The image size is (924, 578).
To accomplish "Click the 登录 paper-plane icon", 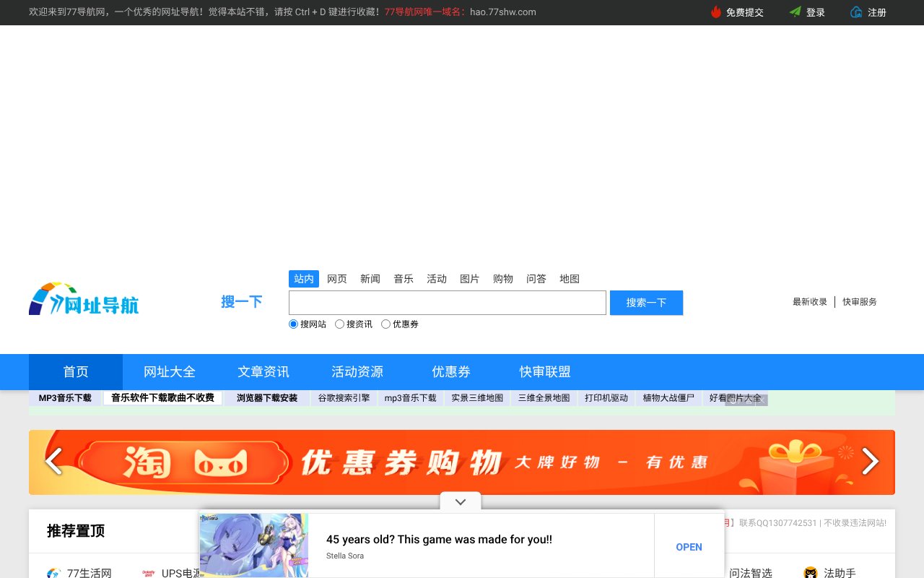I will tap(794, 12).
